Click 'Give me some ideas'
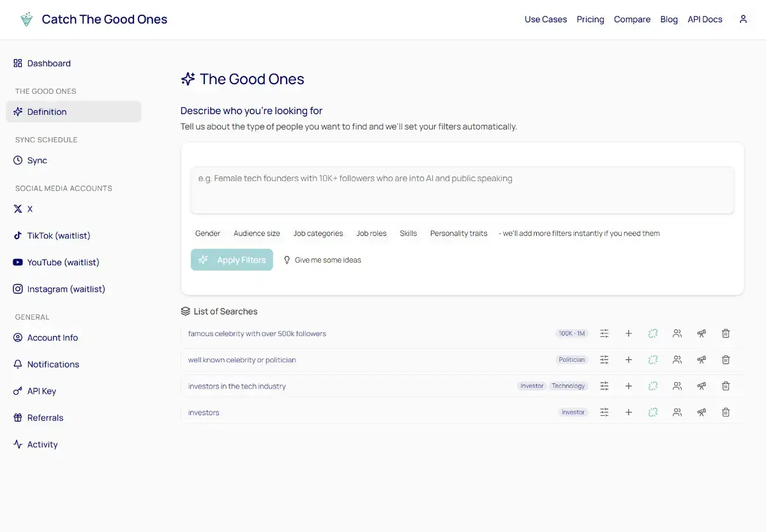The height and width of the screenshot is (532, 766). point(322,260)
